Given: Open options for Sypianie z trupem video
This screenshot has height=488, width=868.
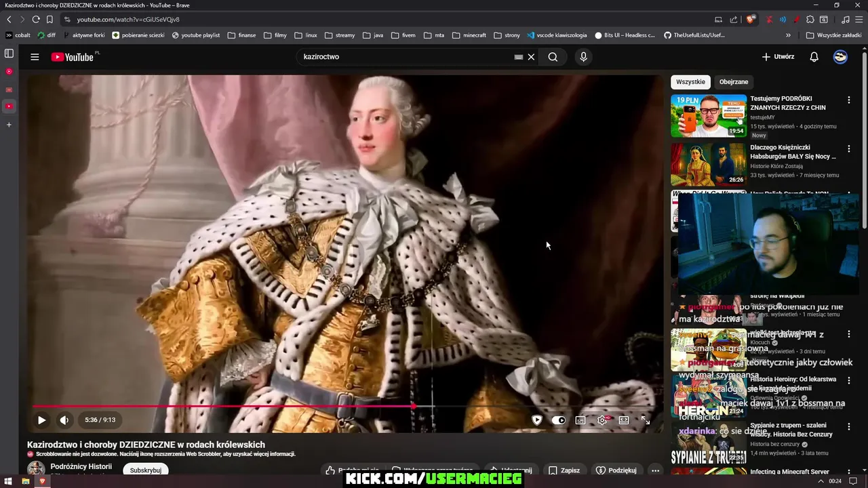Looking at the screenshot, I should click(x=848, y=426).
